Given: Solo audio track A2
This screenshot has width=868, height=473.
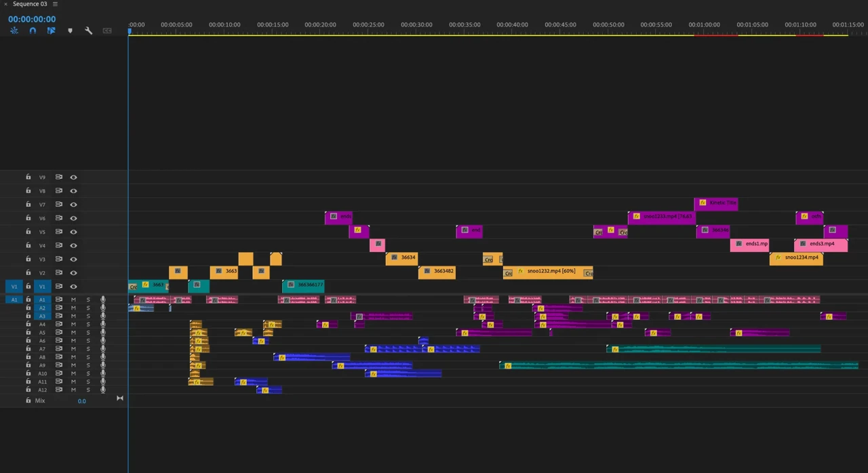Looking at the screenshot, I should [88, 308].
